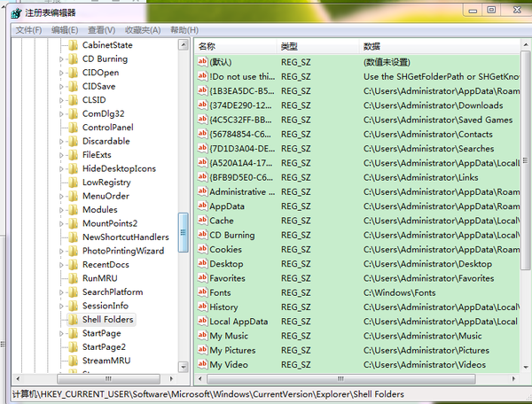Select the PhotoPrintingWizard tree item
This screenshot has height=404, width=532.
pyautogui.click(x=123, y=251)
